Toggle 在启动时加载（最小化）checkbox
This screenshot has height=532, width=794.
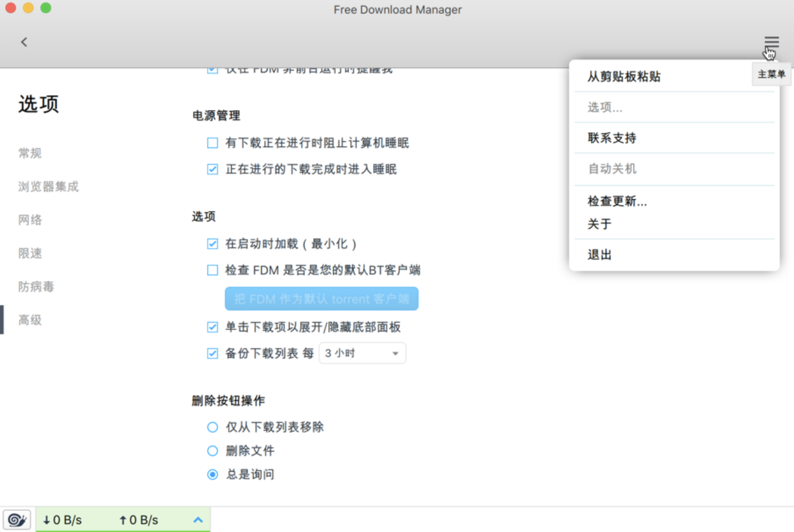coord(213,243)
